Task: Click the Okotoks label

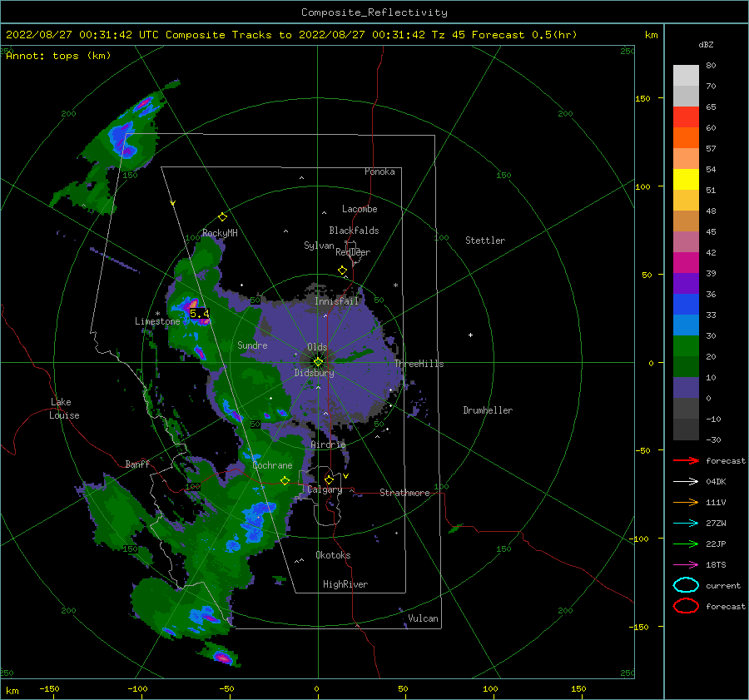Action: tap(333, 555)
